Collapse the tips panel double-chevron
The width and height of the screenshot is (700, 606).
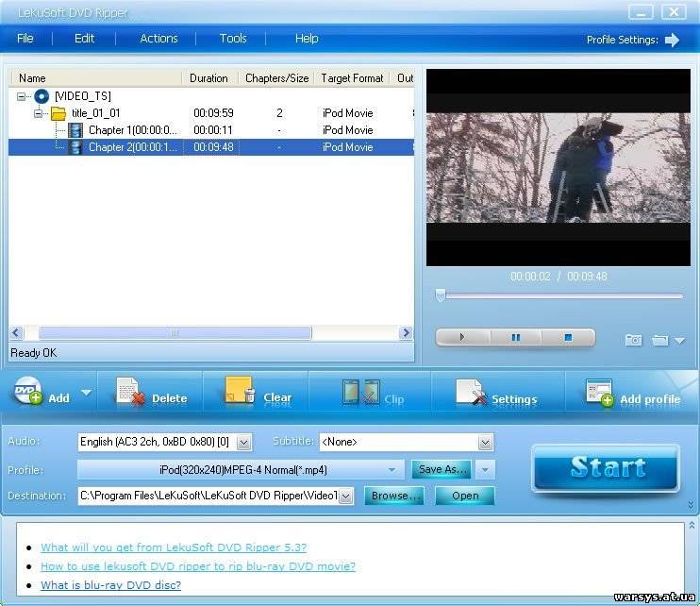coord(692,525)
